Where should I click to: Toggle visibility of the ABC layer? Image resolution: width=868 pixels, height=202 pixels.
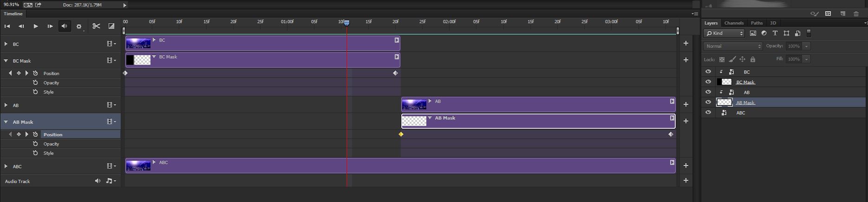click(708, 113)
